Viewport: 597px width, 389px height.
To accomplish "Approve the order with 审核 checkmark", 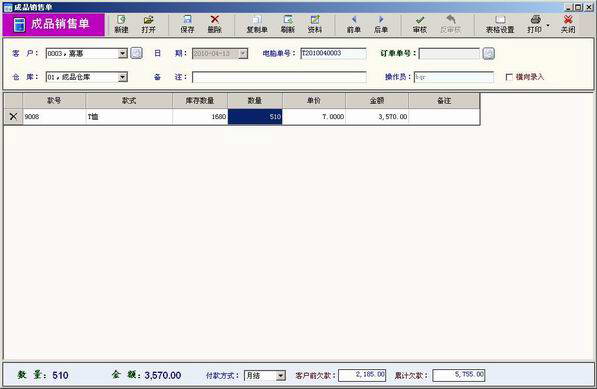I will (x=420, y=24).
